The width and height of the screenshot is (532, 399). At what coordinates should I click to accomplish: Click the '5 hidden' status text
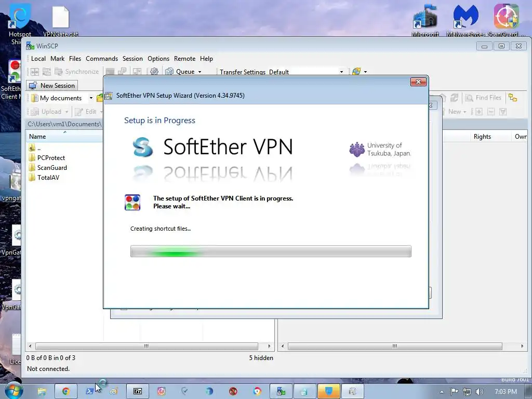tap(261, 357)
